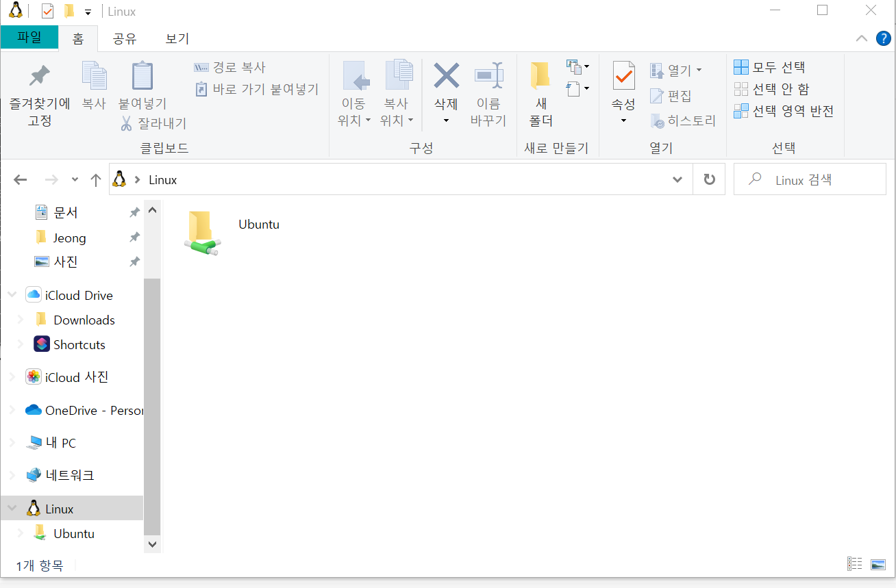Click 히스토리 (History) in ribbon
This screenshot has width=896, height=588.
[x=682, y=121]
